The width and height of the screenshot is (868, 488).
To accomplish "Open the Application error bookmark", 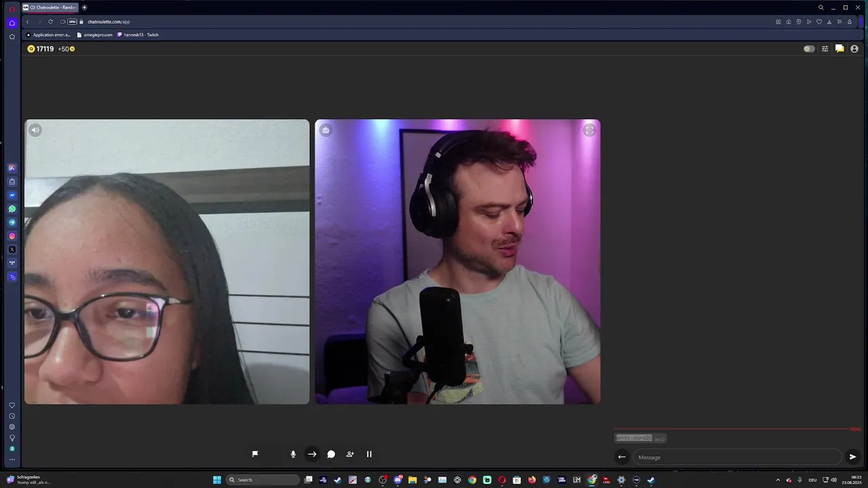I will (x=49, y=35).
